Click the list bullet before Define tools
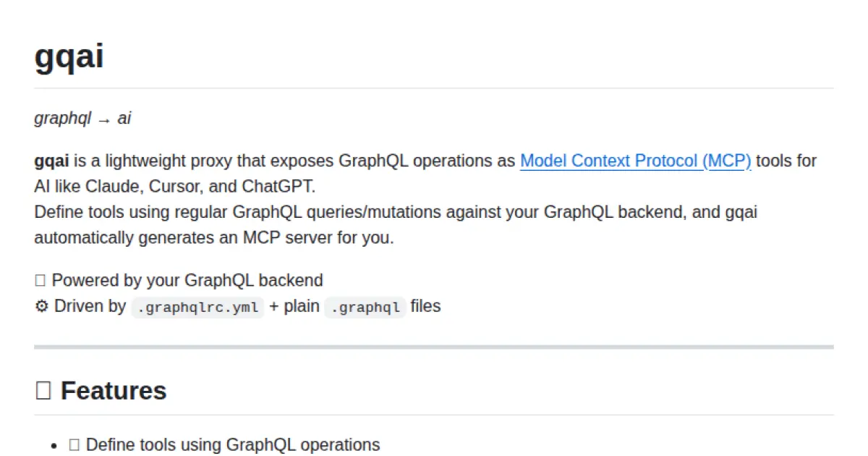 pyautogui.click(x=54, y=445)
